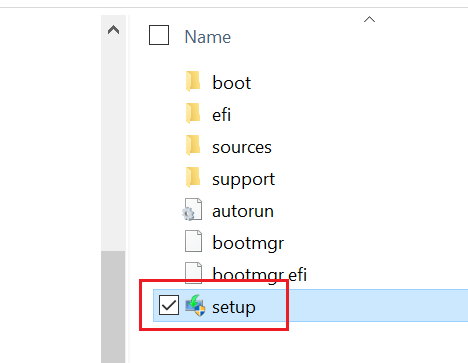The width and height of the screenshot is (468, 363).
Task: Select the "efi" file name
Action: pyautogui.click(x=221, y=115)
